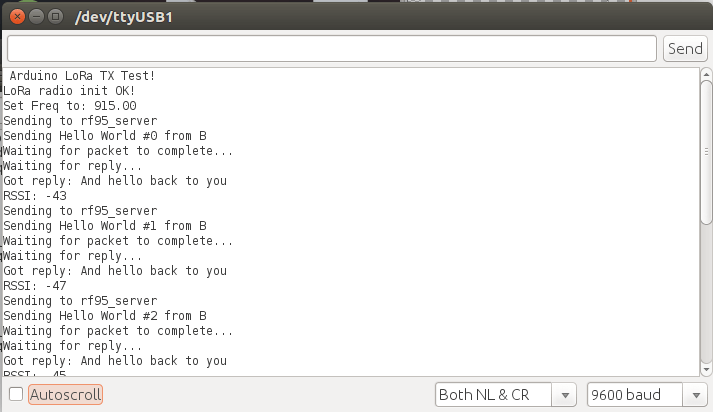Click the scrollbar down arrow in the output pane
This screenshot has height=412, width=713.
pos(706,370)
